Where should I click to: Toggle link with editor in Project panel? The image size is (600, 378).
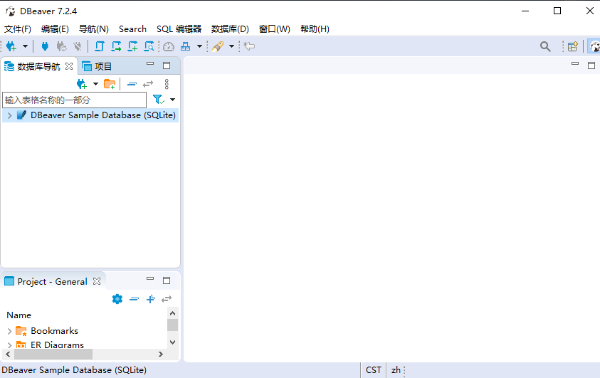(166, 299)
